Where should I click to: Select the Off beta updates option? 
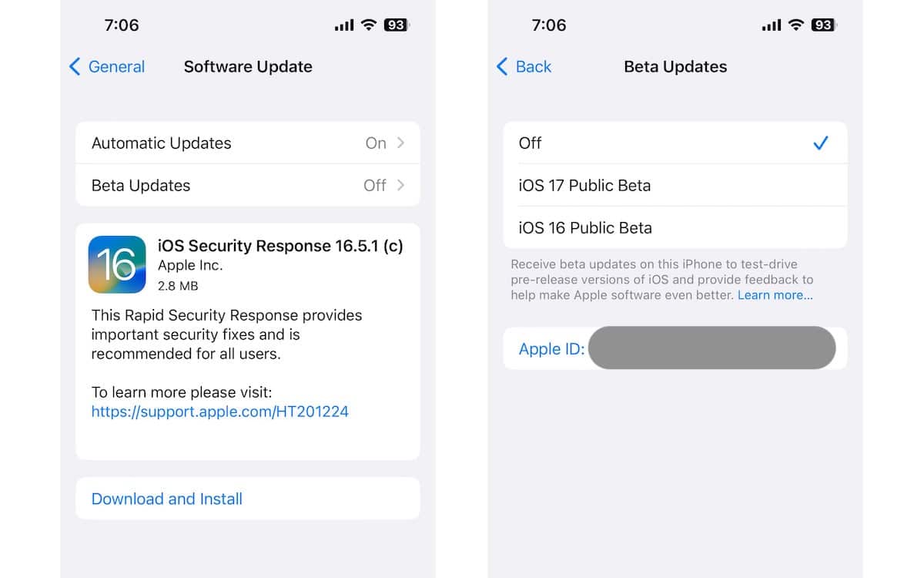click(x=675, y=143)
